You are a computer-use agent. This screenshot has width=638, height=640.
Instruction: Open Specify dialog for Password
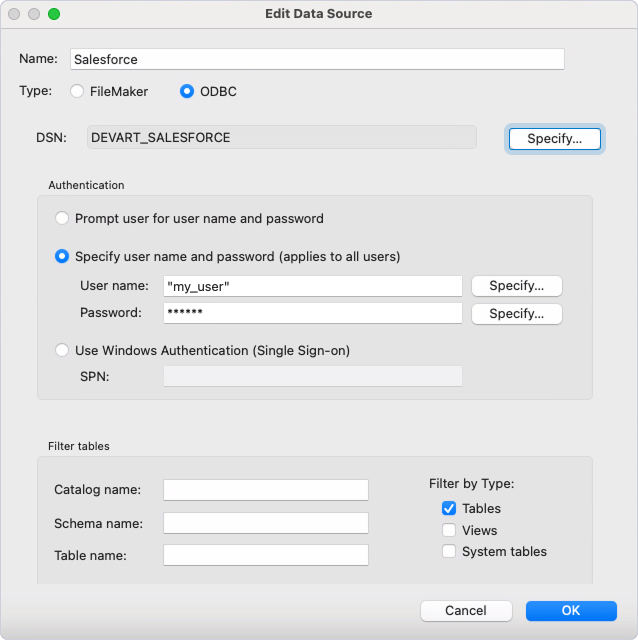point(517,313)
